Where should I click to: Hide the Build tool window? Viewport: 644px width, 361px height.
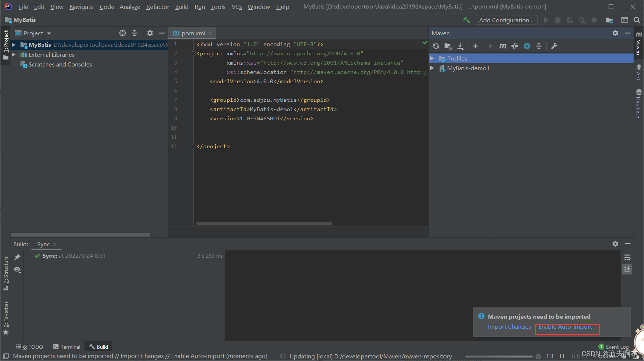coord(628,244)
